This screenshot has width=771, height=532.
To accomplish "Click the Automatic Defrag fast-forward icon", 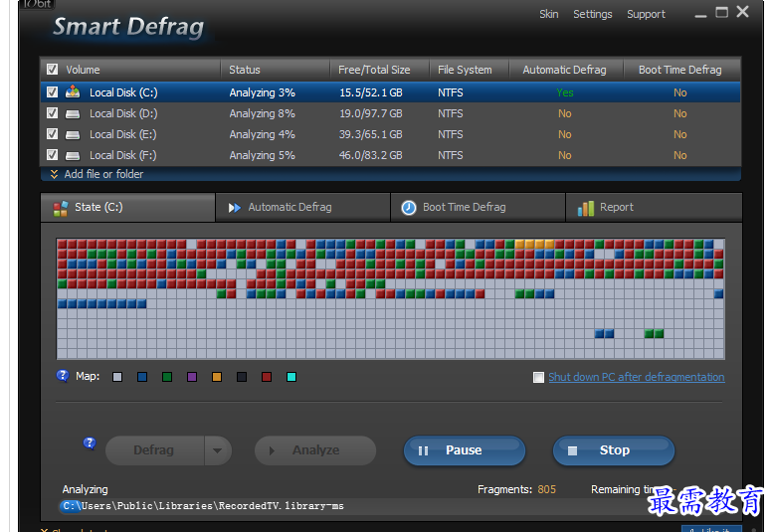I will 235,208.
